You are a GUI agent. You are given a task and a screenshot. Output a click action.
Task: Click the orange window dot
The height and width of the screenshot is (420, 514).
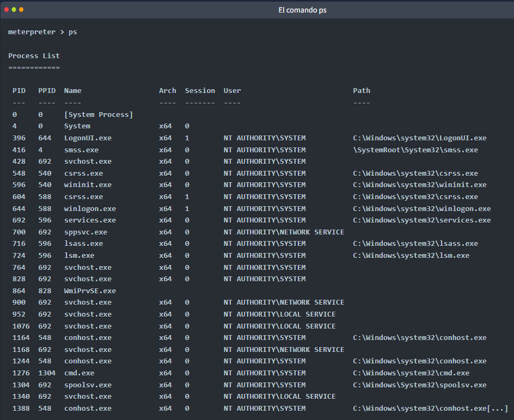coord(21,9)
